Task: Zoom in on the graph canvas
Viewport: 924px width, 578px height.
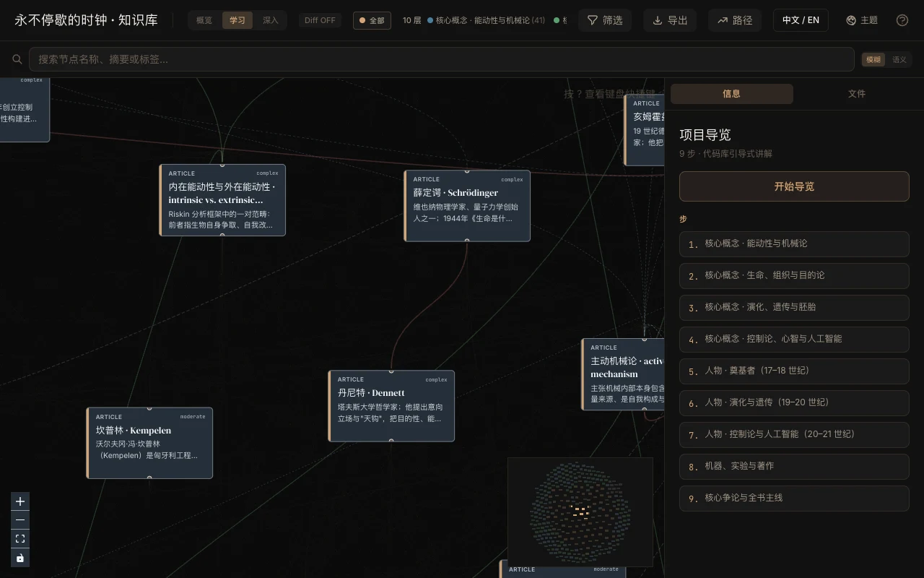Action: (x=20, y=501)
